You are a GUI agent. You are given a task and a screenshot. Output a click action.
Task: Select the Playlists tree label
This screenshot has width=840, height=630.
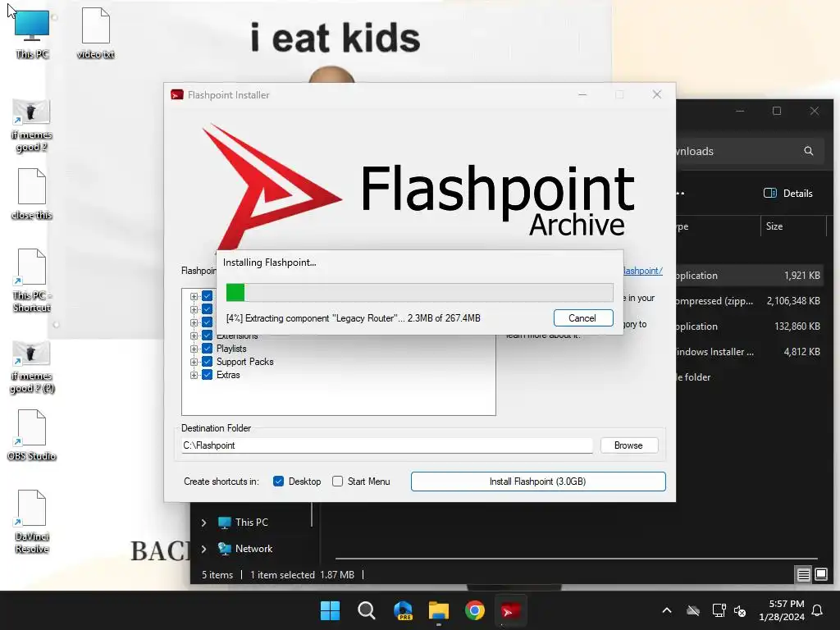tap(231, 349)
